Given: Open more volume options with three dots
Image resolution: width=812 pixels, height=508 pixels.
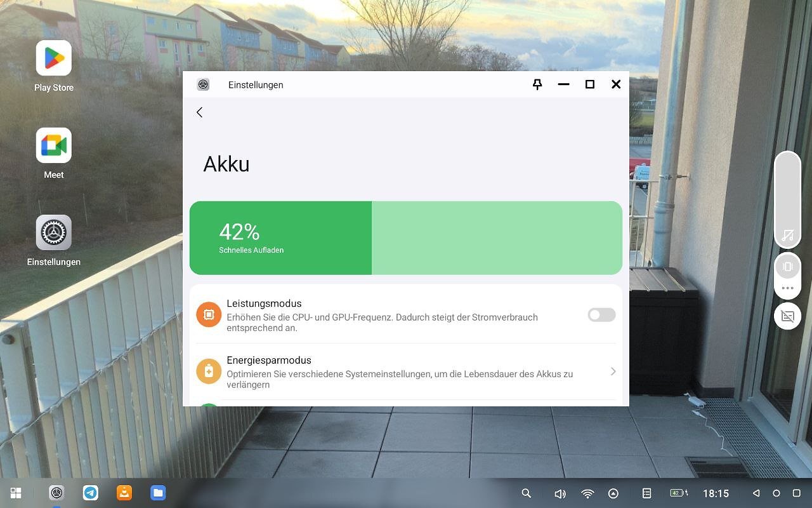Looking at the screenshot, I should [x=788, y=288].
